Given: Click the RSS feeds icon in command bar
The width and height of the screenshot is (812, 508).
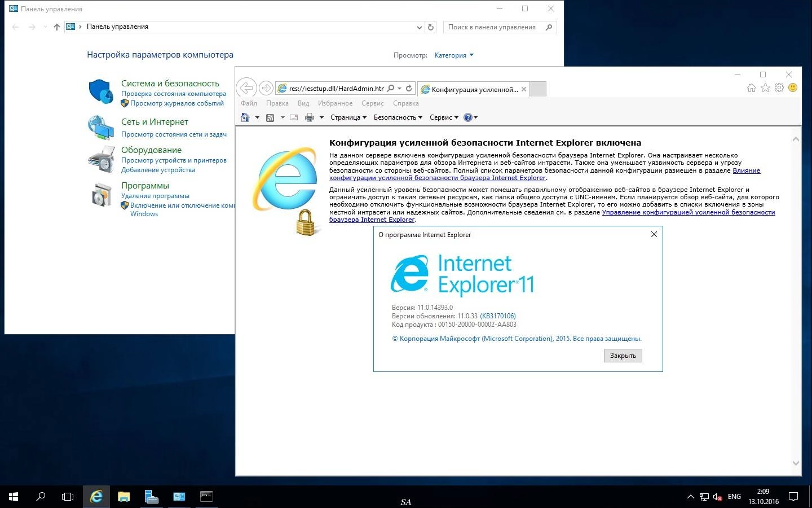Looking at the screenshot, I should tap(270, 117).
